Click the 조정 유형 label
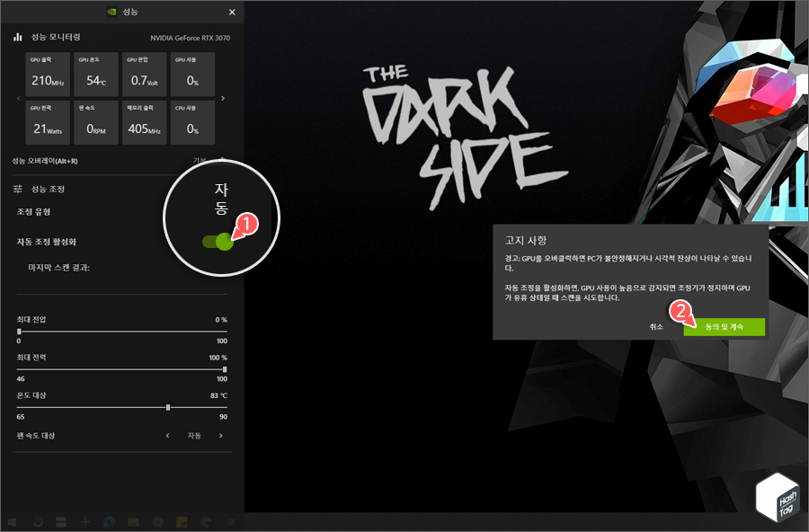This screenshot has height=532, width=809. (x=33, y=211)
